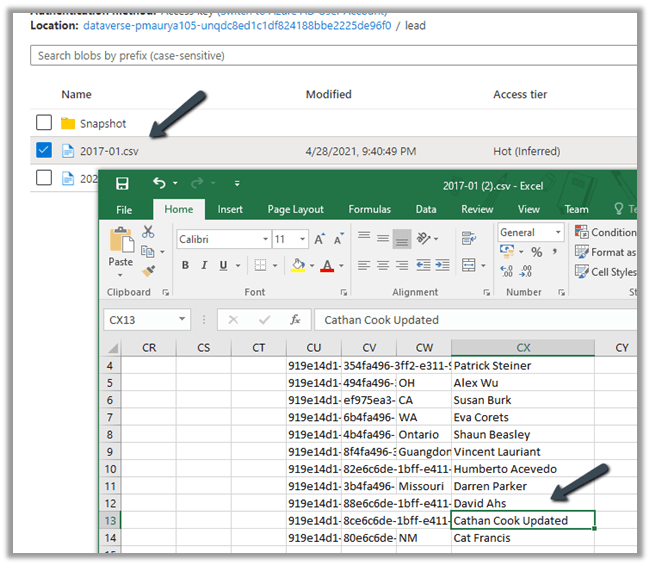Check the Snapshot folder checkbox
650x566 pixels.
(x=43, y=123)
